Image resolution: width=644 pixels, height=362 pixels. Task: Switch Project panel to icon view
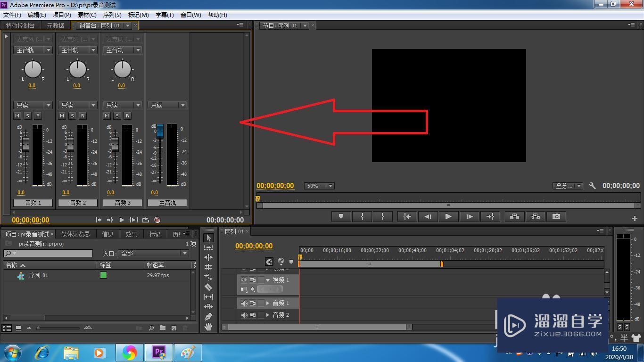click(18, 328)
